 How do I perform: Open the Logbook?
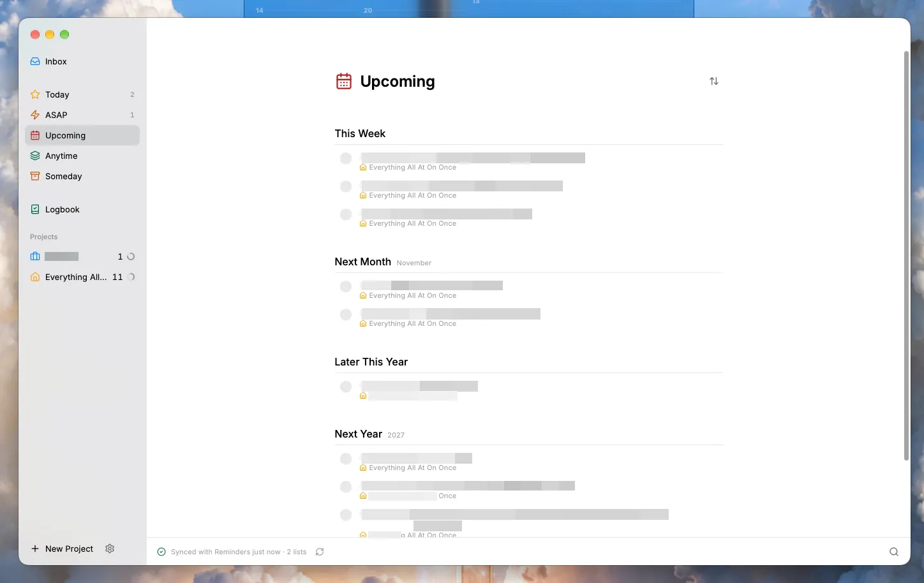coord(82,209)
